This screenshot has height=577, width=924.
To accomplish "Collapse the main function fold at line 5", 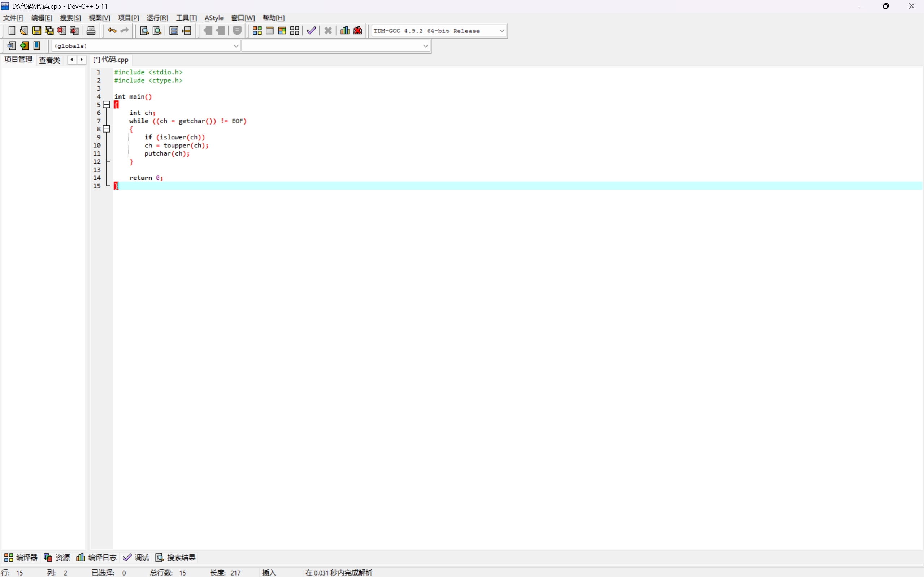I will (107, 105).
